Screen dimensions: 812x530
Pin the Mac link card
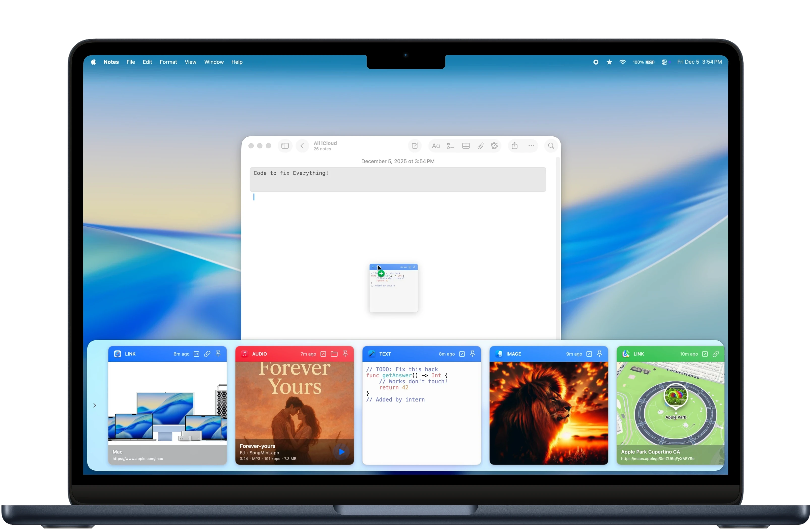pyautogui.click(x=218, y=354)
